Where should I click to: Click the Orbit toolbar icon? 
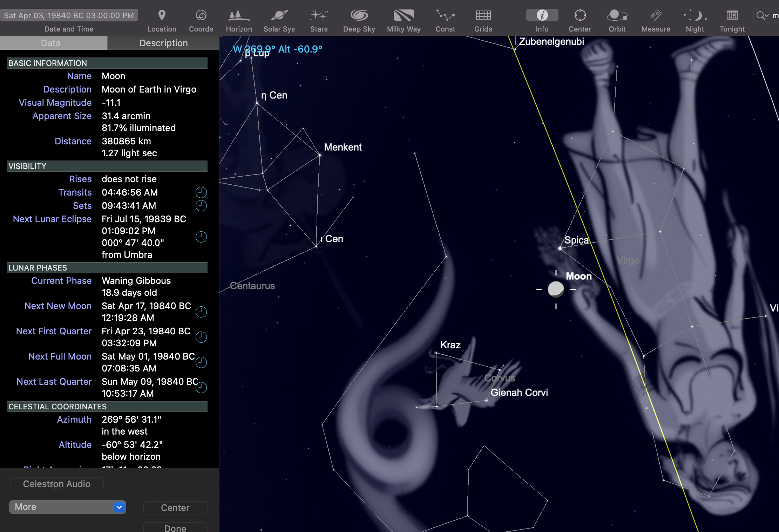click(617, 15)
